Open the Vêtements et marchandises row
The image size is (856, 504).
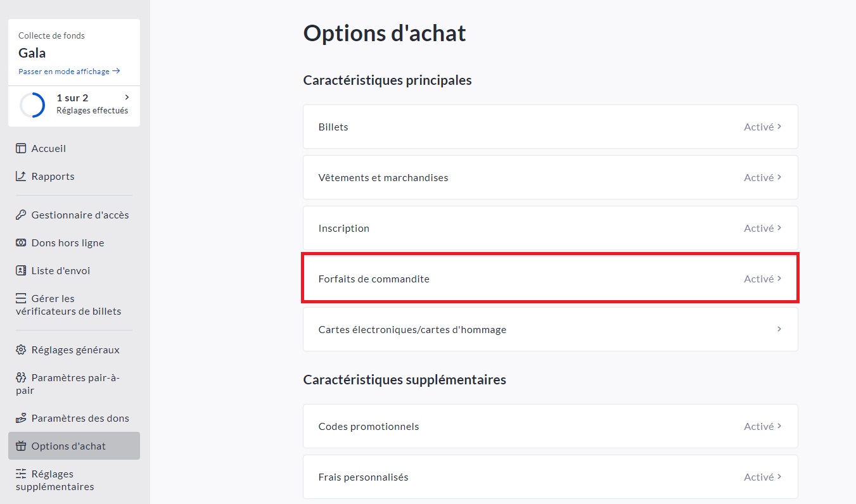[550, 177]
